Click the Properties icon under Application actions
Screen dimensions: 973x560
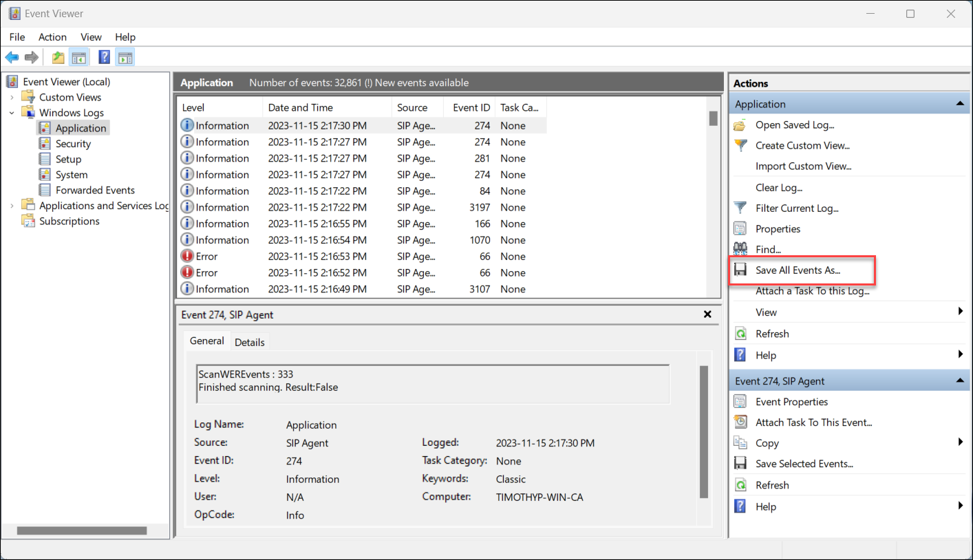point(740,228)
